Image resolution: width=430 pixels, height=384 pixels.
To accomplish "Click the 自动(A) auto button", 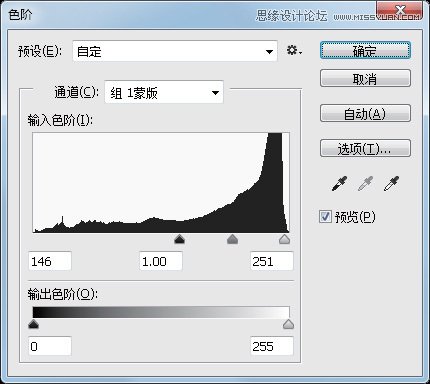I will [x=365, y=113].
